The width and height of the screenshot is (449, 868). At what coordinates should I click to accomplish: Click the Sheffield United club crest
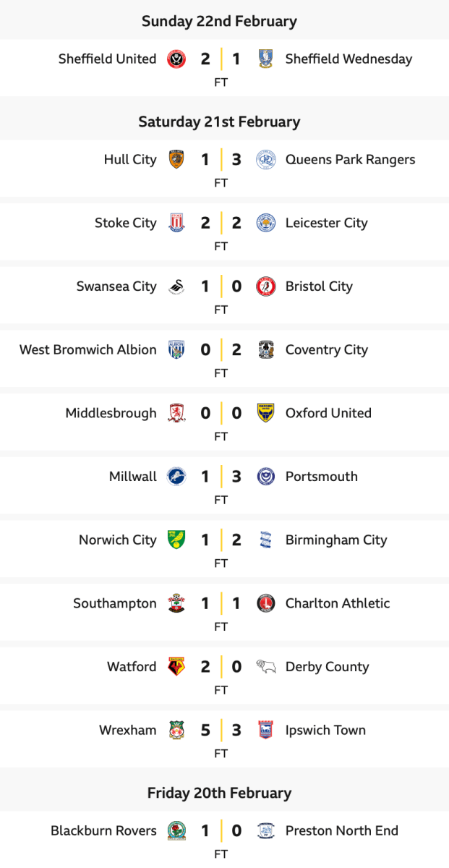[176, 59]
